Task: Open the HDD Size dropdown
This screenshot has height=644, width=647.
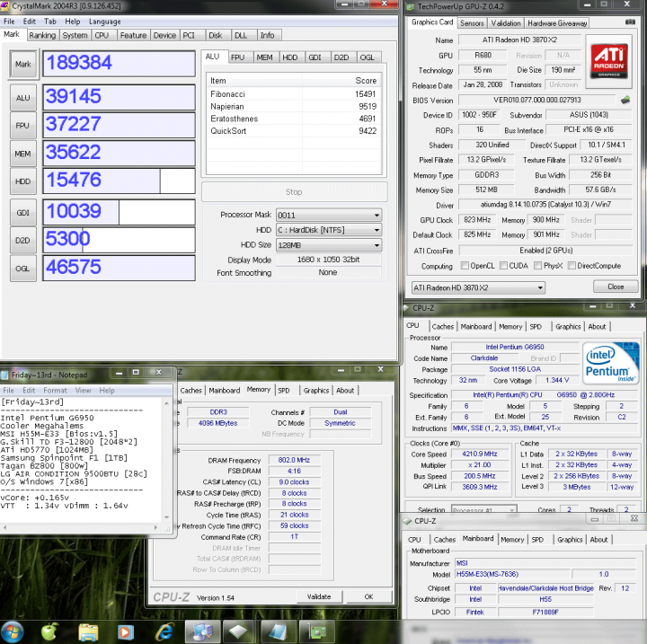Action: click(329, 245)
